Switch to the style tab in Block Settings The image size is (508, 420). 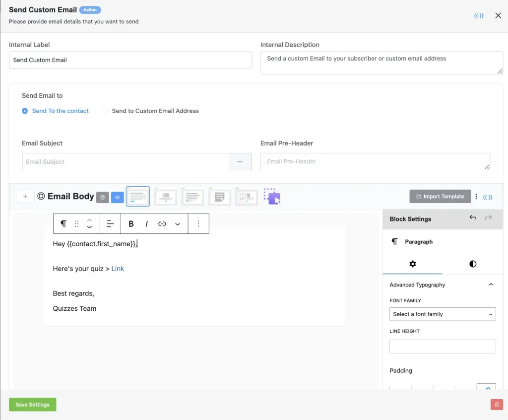(472, 264)
